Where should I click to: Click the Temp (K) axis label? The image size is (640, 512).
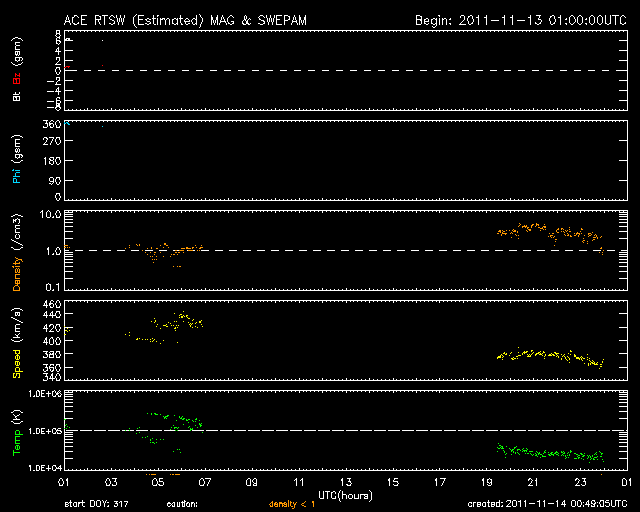17,430
